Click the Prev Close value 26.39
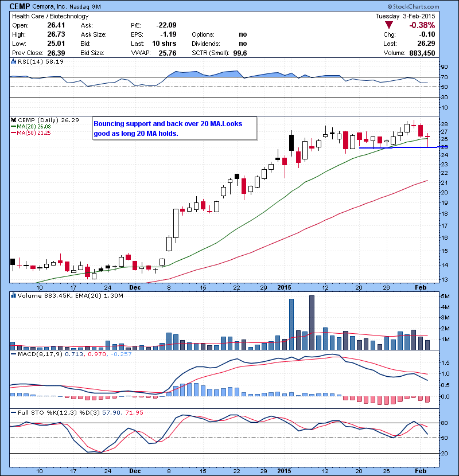The height and width of the screenshot is (476, 459). tap(56, 53)
